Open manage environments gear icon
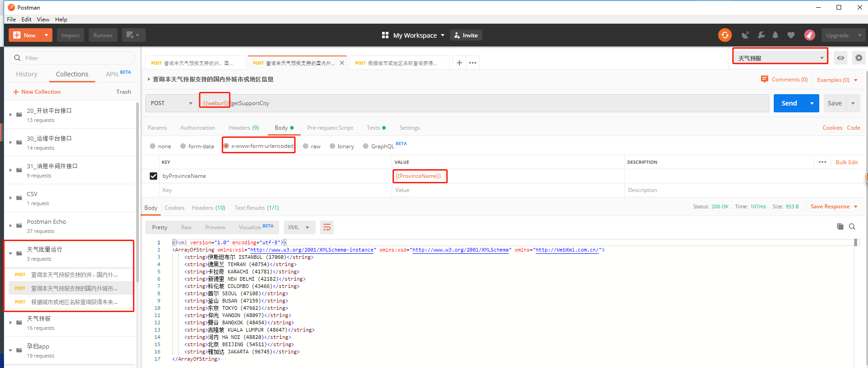Screen dimensions: 868x368 click(x=858, y=58)
